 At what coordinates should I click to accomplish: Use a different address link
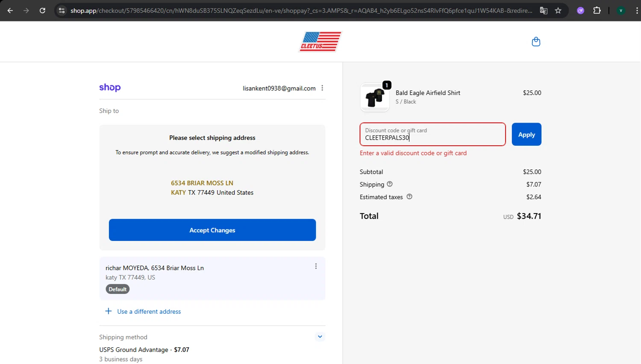click(x=149, y=311)
